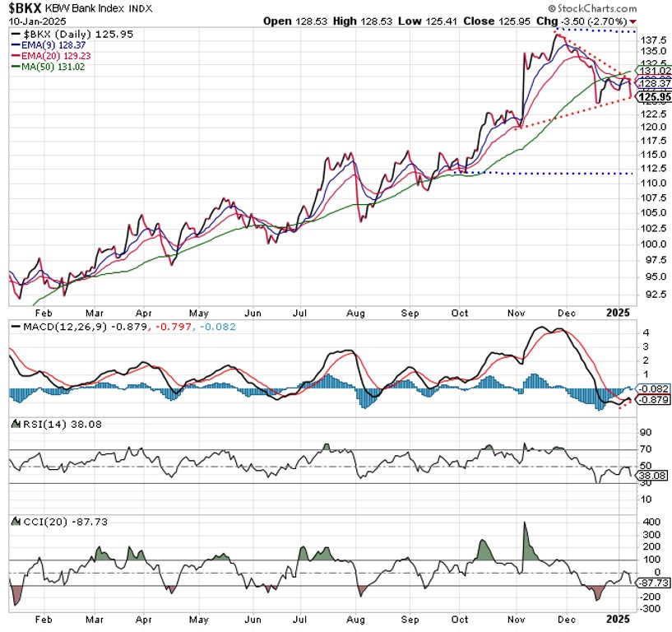
Task: Select the MA(50) 131.02 legend entry
Action: (x=52, y=67)
